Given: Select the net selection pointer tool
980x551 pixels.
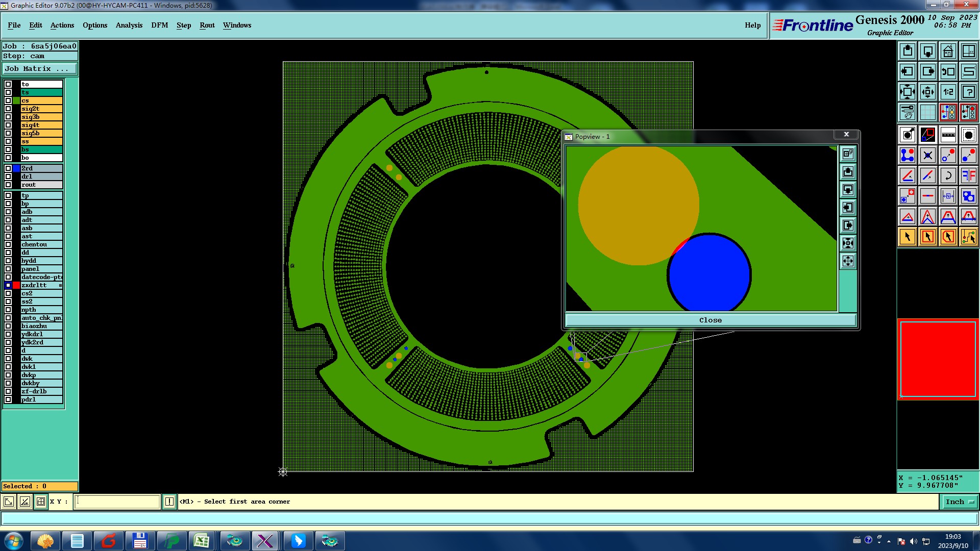Looking at the screenshot, I should click(968, 237).
